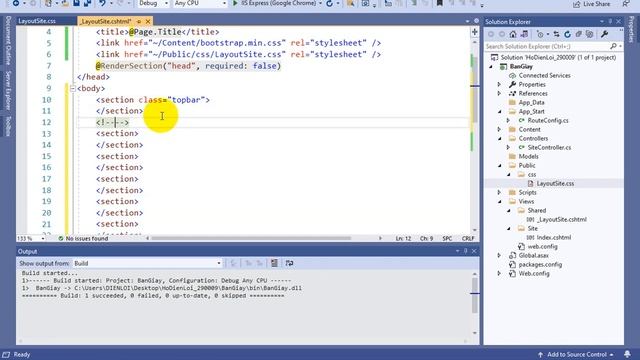Close the _LayoutSite.cshtml tab
Image resolution: width=640 pixels, height=360 pixels.
148,21
